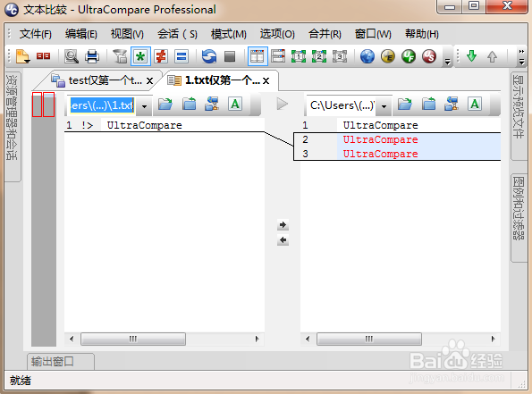
Task: Click the new session toolbar icon
Action: 23,56
